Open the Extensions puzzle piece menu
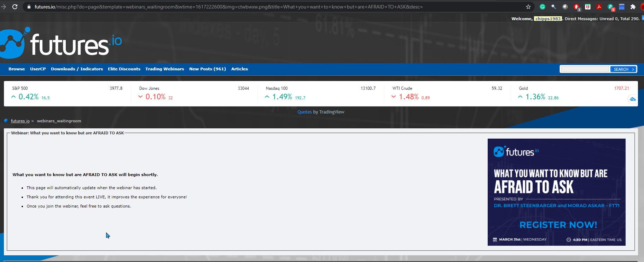 pyautogui.click(x=633, y=7)
